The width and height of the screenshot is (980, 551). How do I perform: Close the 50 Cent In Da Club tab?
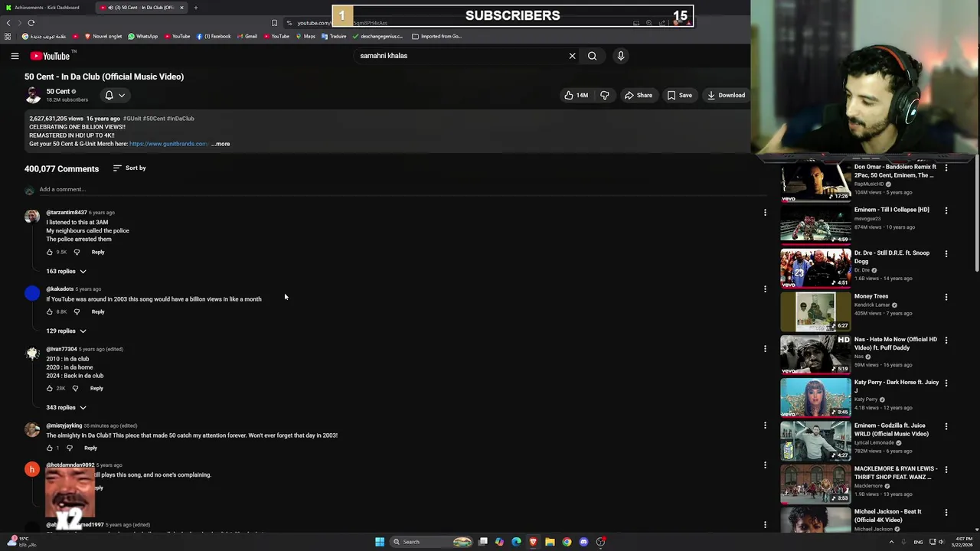pyautogui.click(x=181, y=8)
